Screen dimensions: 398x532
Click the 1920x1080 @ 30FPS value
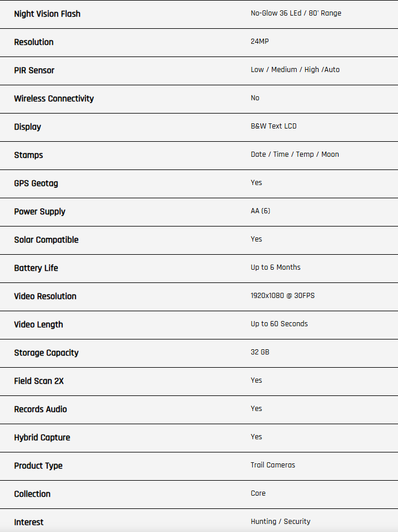(x=283, y=296)
